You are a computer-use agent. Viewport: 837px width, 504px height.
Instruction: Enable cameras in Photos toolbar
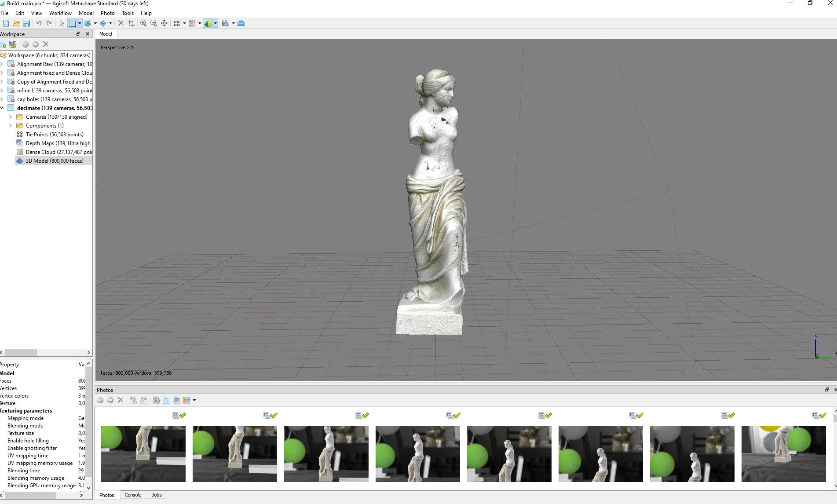point(100,400)
